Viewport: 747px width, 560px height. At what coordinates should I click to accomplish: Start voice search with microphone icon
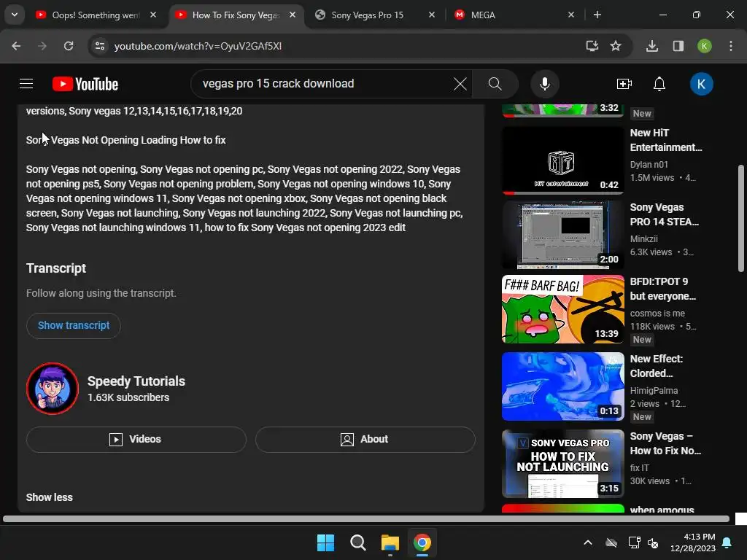tap(544, 84)
